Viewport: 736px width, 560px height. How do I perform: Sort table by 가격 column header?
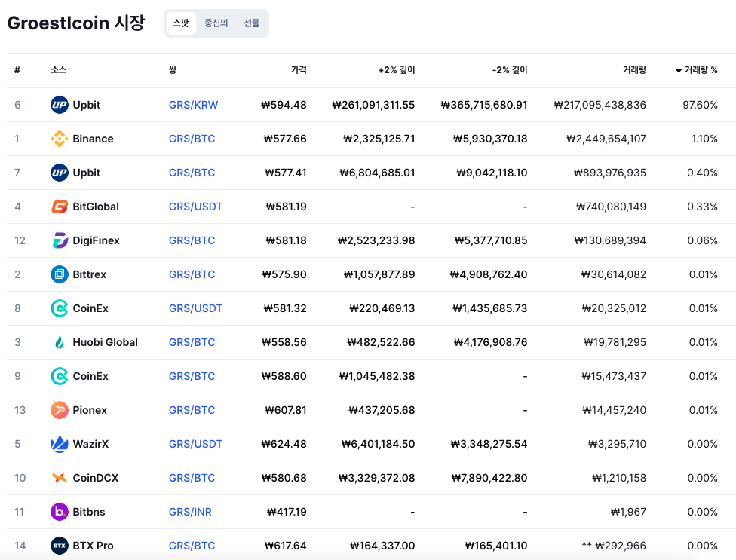coord(299,70)
